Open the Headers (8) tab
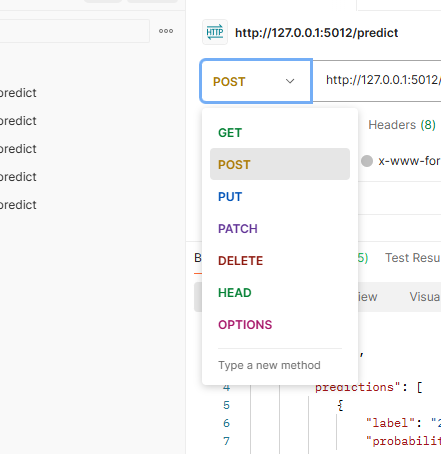441x454 pixels. 402,125
